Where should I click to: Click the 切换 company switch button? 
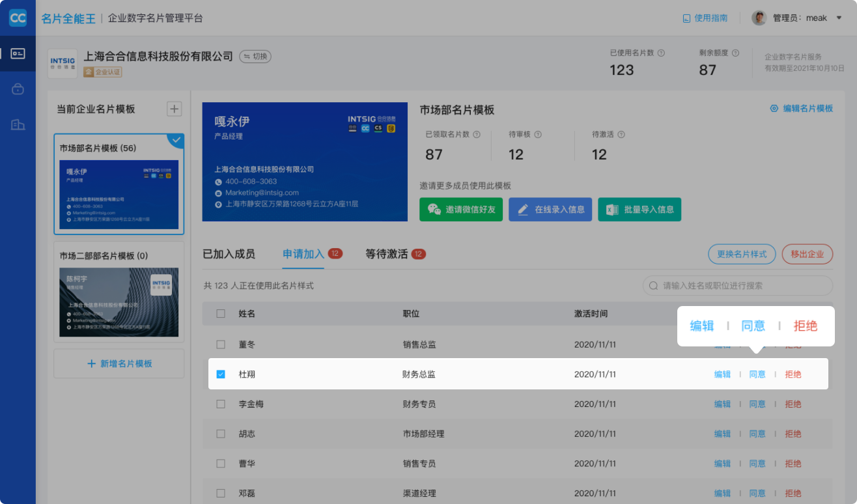(x=255, y=57)
